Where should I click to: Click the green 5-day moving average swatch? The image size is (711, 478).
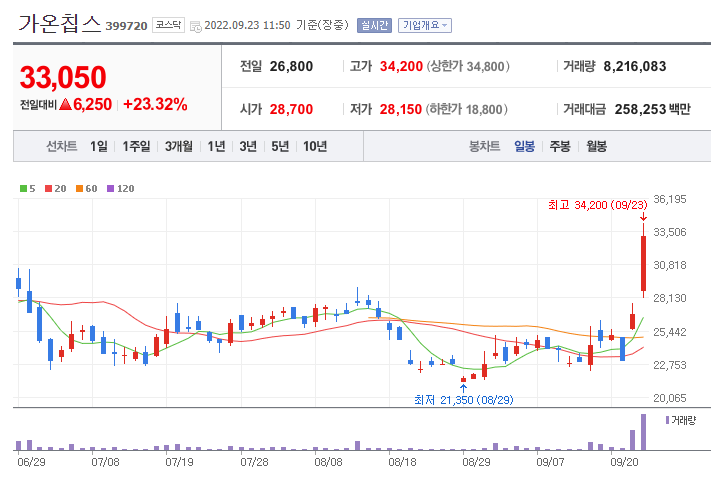[x=24, y=189]
